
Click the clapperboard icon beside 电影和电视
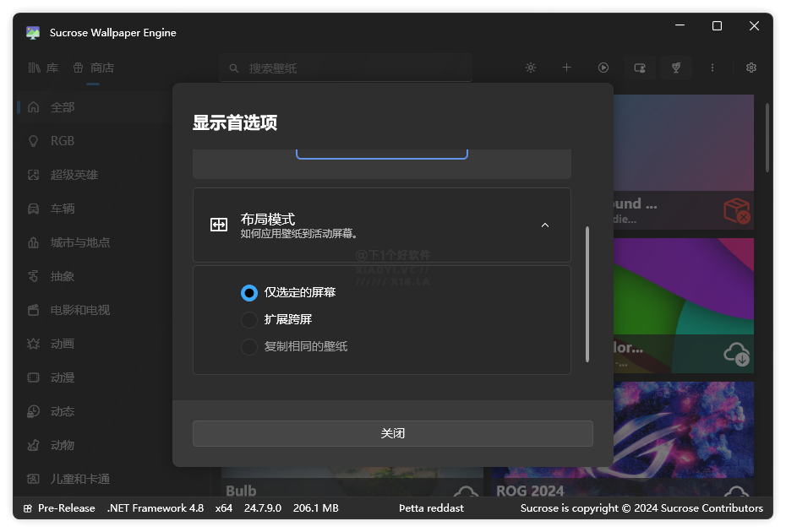[33, 310]
